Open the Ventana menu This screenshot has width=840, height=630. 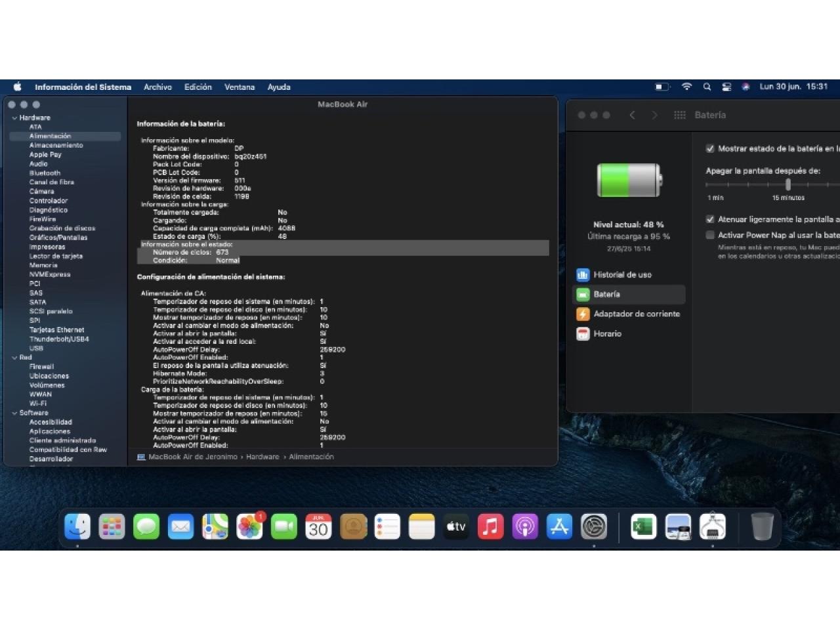[x=240, y=87]
